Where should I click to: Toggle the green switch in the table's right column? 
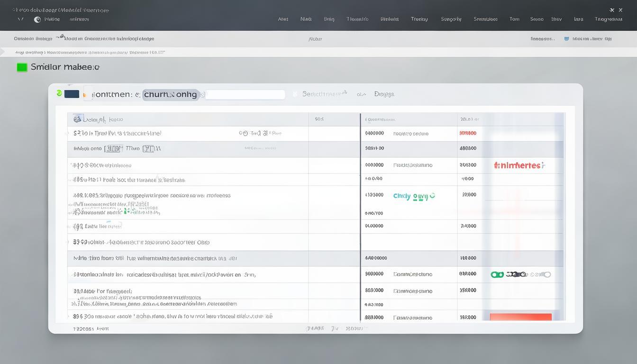point(497,274)
